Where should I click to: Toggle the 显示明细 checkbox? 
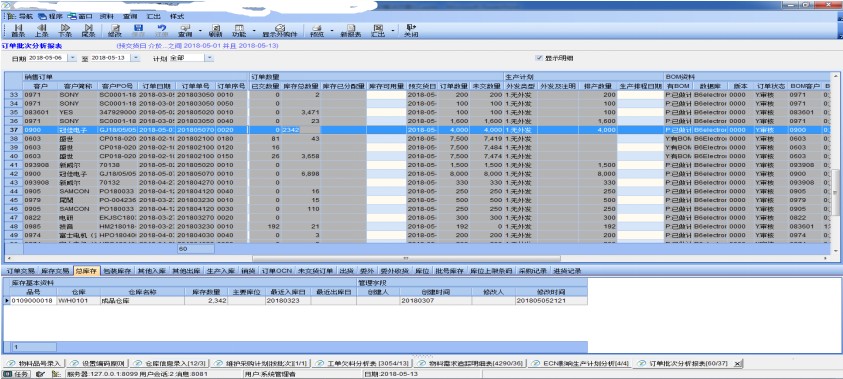tap(538, 58)
